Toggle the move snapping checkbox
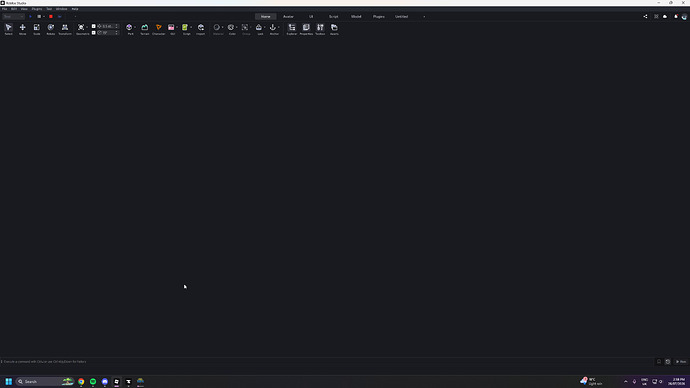The height and width of the screenshot is (388, 690). coord(94,26)
